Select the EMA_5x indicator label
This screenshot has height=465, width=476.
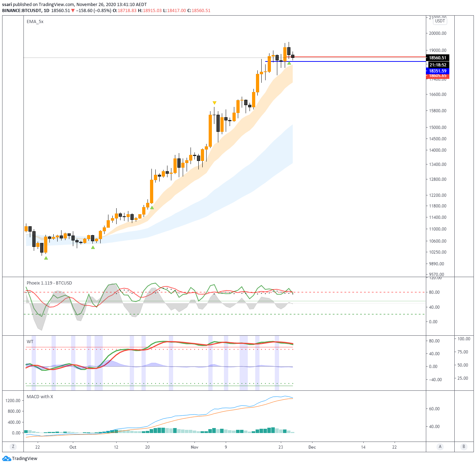(35, 22)
